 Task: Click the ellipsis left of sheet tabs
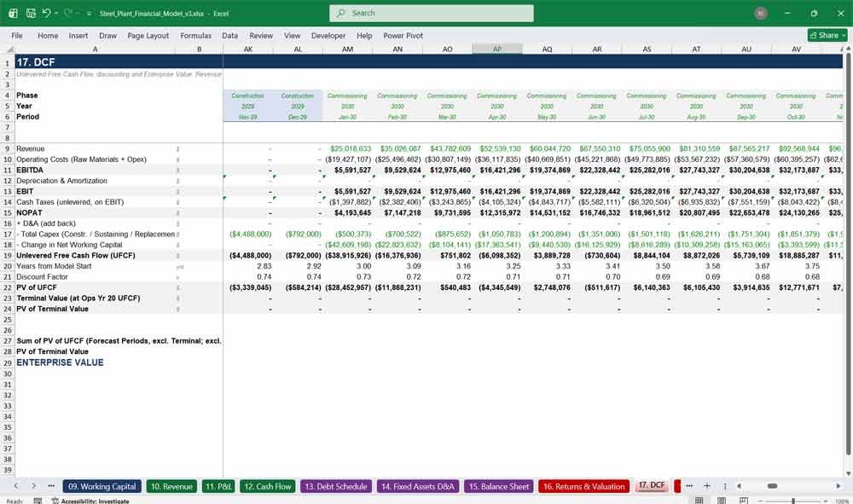click(51, 486)
